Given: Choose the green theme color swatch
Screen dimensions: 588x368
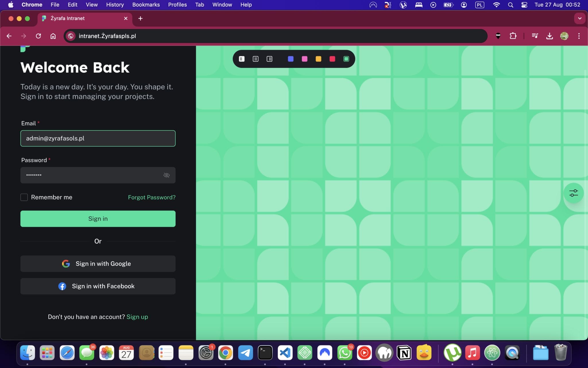Looking at the screenshot, I should coord(346,59).
